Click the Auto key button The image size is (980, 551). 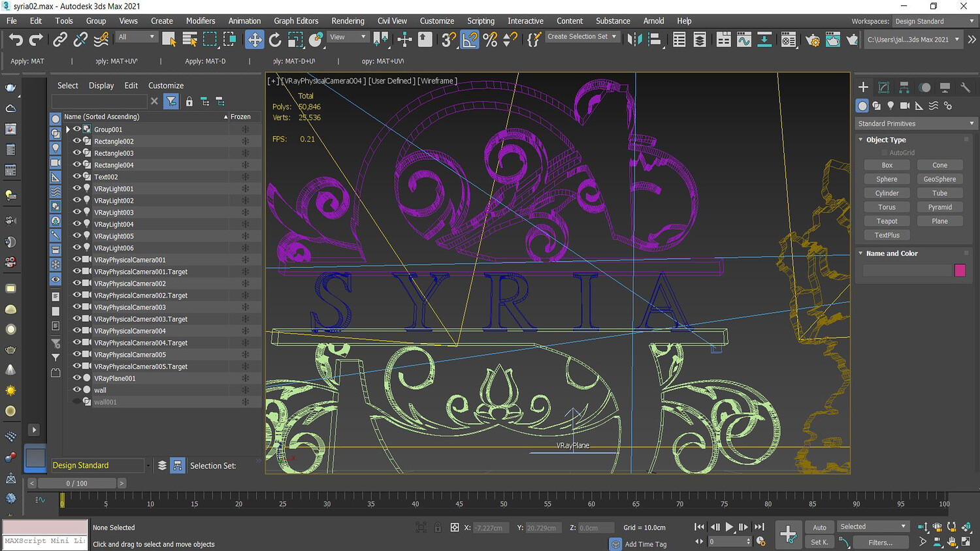pos(819,527)
